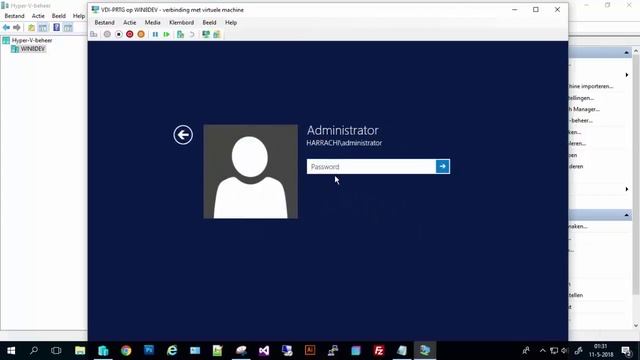The image size is (640, 360).
Task: Launch Photoshop from taskbar
Action: [149, 351]
